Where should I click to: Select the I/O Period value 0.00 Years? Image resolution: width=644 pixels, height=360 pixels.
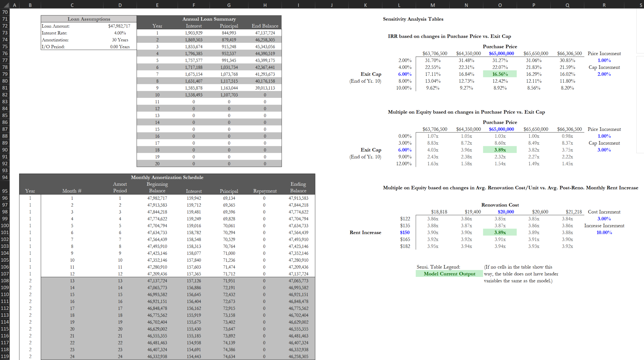tap(120, 47)
